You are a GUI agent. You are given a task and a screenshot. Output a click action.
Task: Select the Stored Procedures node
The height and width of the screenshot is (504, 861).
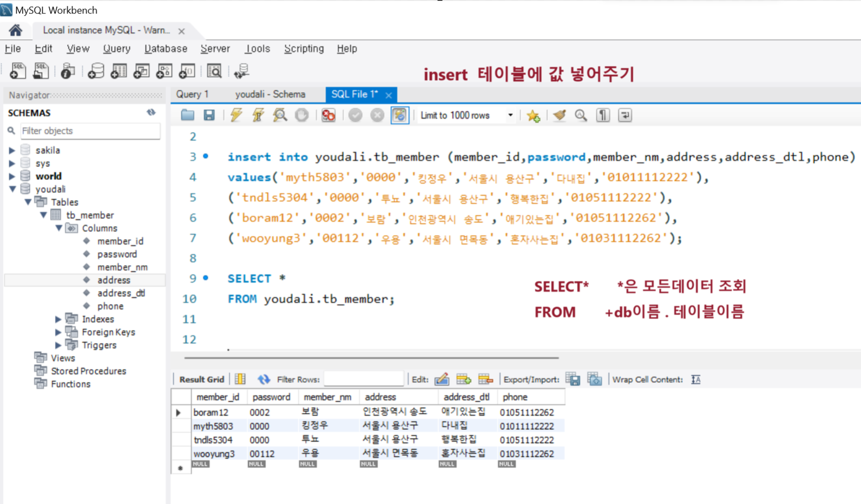[88, 371]
